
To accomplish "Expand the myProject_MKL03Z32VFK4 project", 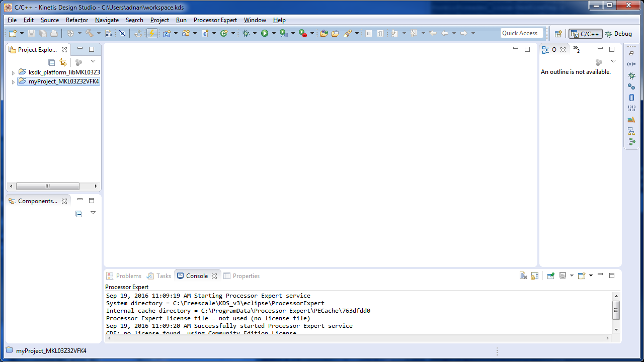I will pos(13,81).
